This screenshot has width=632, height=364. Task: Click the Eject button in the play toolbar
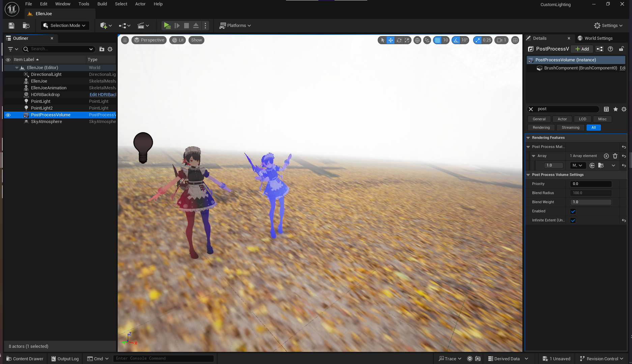pyautogui.click(x=196, y=26)
